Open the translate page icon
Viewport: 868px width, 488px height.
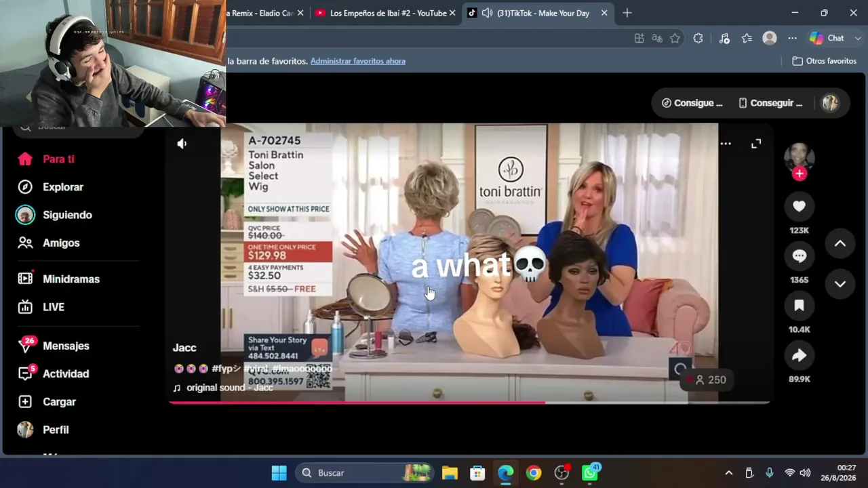(x=656, y=39)
